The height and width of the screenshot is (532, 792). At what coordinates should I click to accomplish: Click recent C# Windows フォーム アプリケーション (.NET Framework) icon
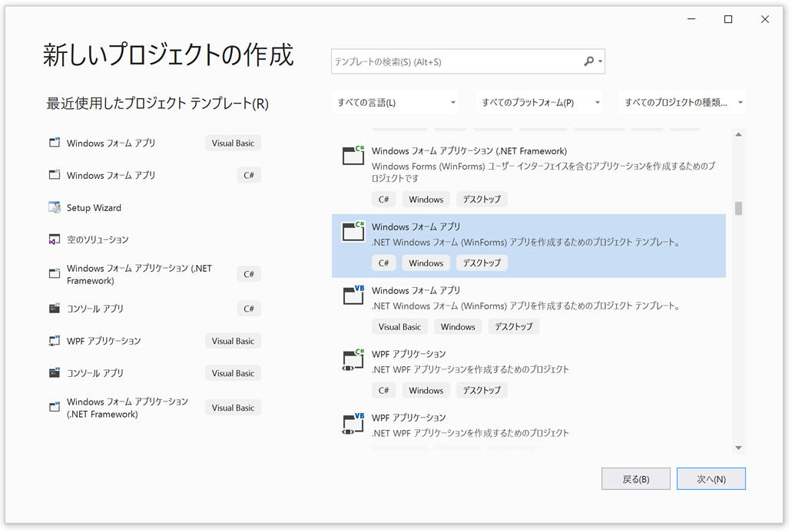coord(55,274)
